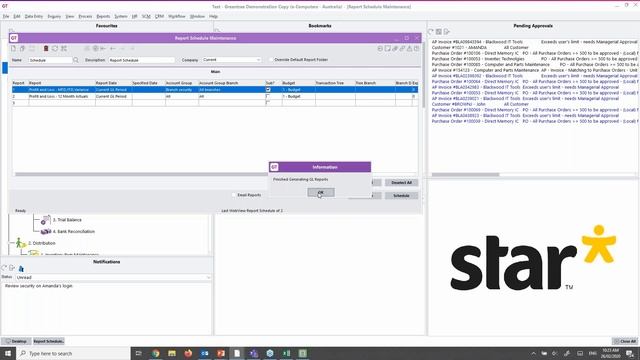Image resolution: width=640 pixels, height=360 pixels.
Task: Toggle the Email Reports checkbox
Action: click(234, 195)
